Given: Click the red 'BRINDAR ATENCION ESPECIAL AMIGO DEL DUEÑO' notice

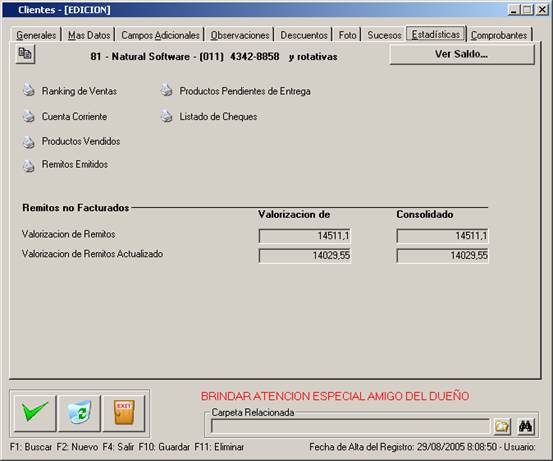Looking at the screenshot, I should 335,396.
